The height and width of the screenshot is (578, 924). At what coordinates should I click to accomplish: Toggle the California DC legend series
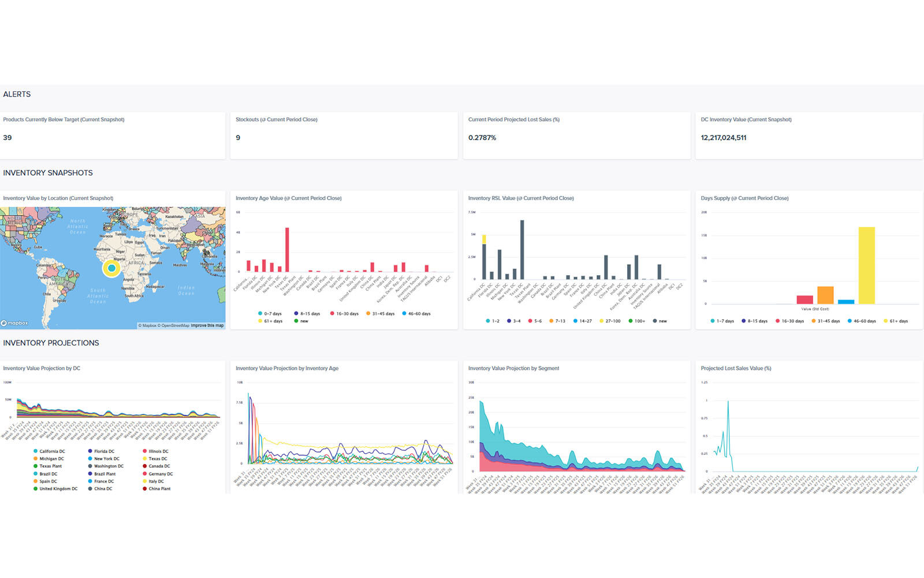pos(52,451)
